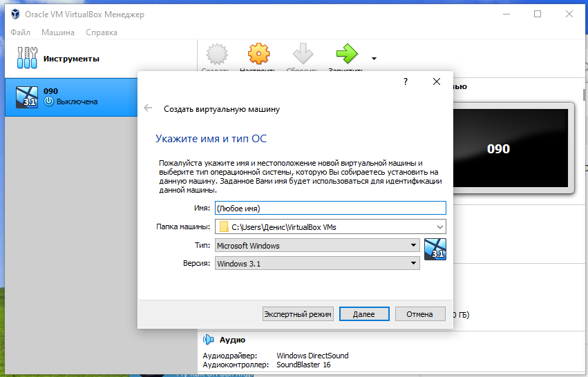Open the Файл menu
The width and height of the screenshot is (588, 377).
(20, 32)
